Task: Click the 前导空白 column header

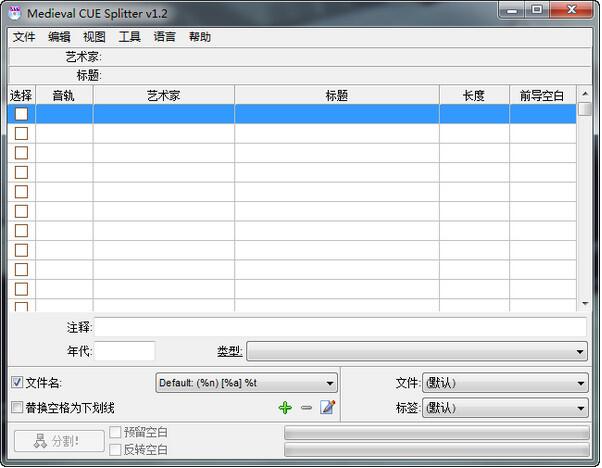Action: click(542, 95)
